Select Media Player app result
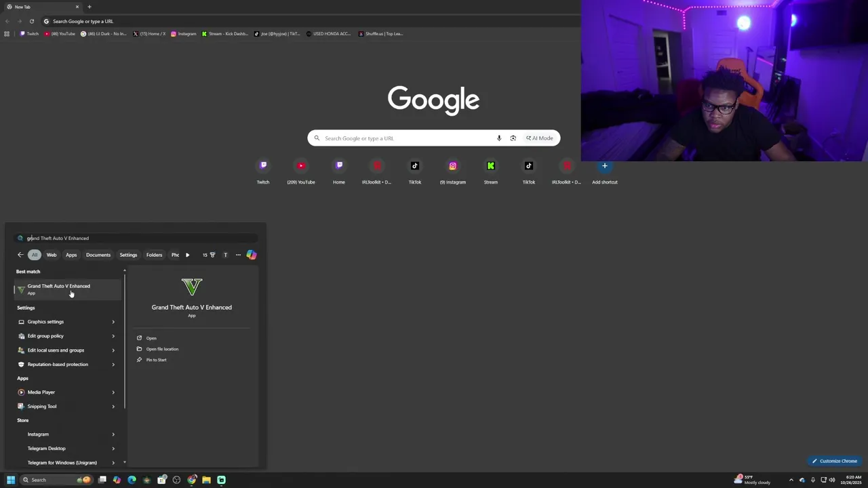Viewport: 868px width, 488px height. pos(61,392)
